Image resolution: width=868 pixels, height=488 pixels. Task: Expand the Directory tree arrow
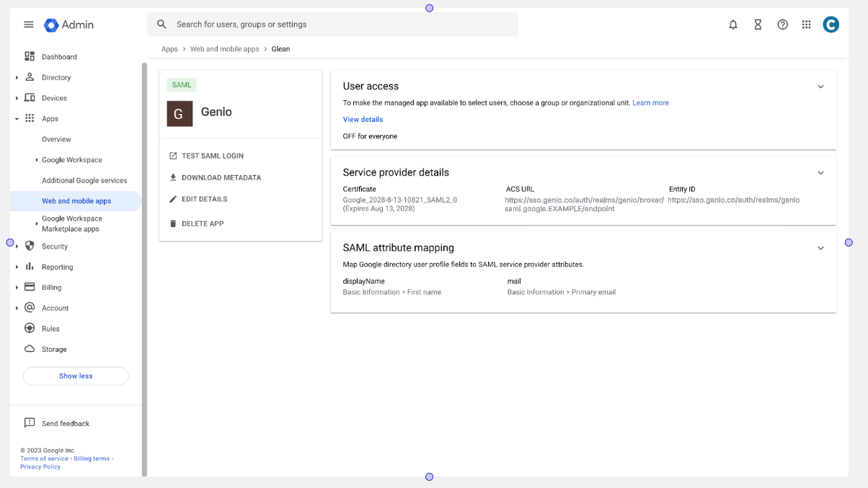tap(17, 77)
